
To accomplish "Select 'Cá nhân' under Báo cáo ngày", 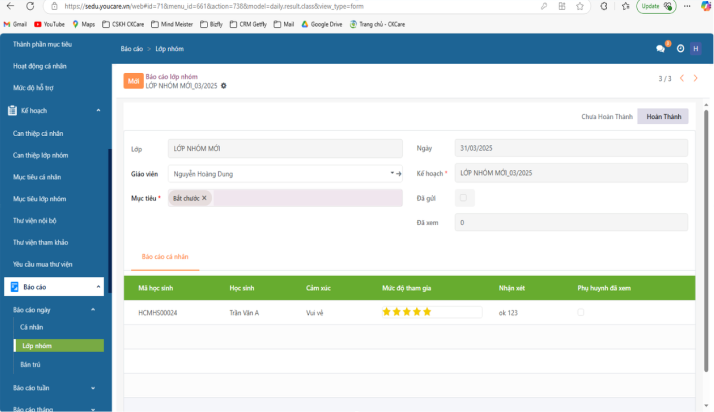I will (32, 327).
